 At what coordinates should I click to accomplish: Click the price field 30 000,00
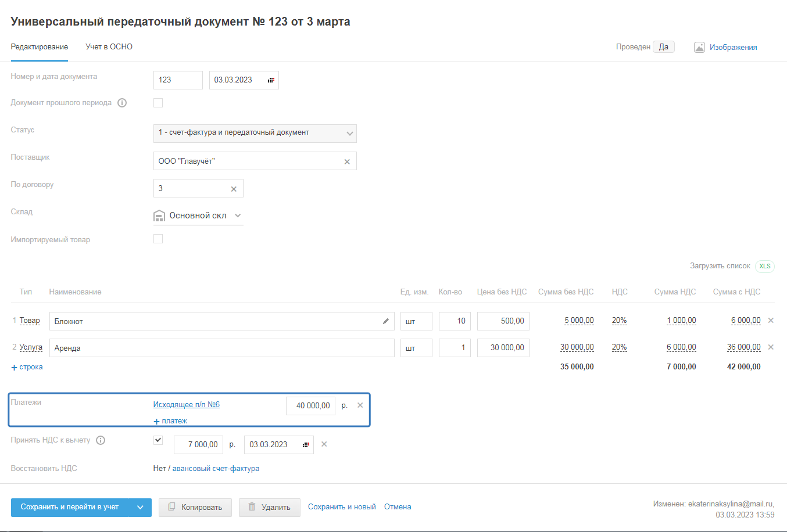503,348
